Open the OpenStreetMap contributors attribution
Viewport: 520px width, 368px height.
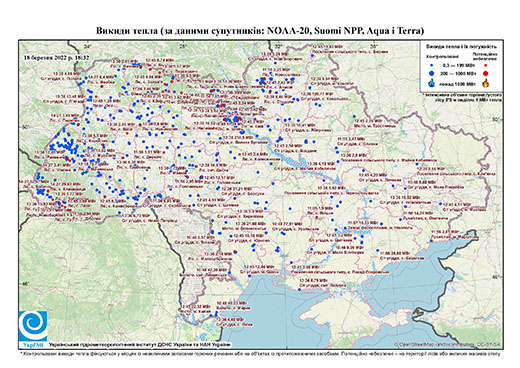click(447, 344)
